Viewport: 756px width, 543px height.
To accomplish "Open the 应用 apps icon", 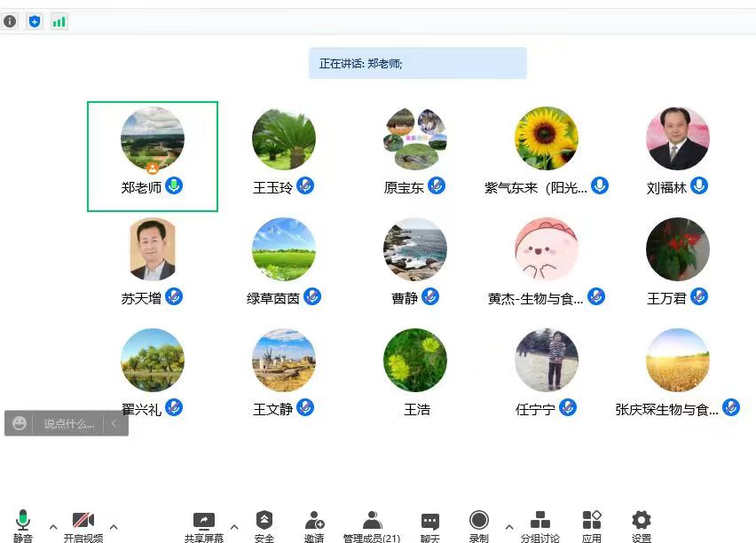I will (592, 523).
